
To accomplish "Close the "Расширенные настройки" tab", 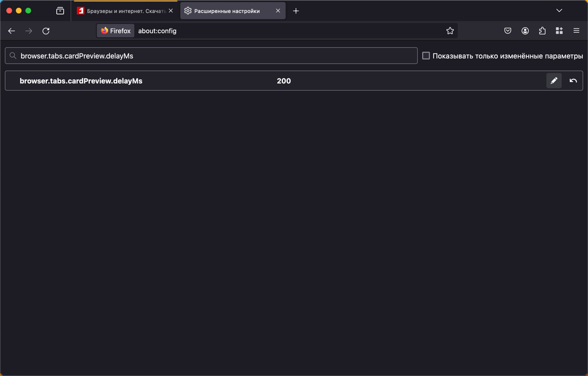I will tap(278, 11).
